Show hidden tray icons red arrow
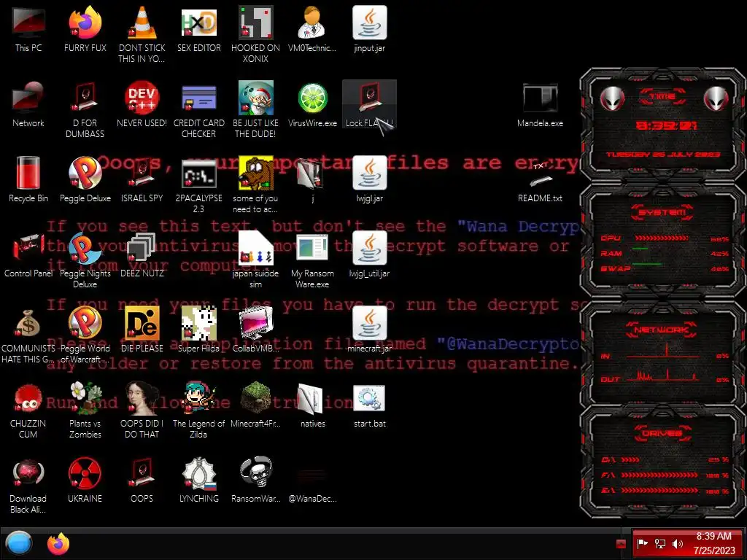The width and height of the screenshot is (747, 560). (x=621, y=544)
